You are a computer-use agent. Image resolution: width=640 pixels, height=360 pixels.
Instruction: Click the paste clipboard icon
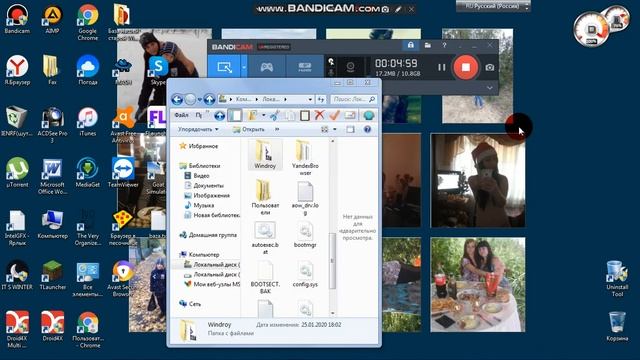304,116
